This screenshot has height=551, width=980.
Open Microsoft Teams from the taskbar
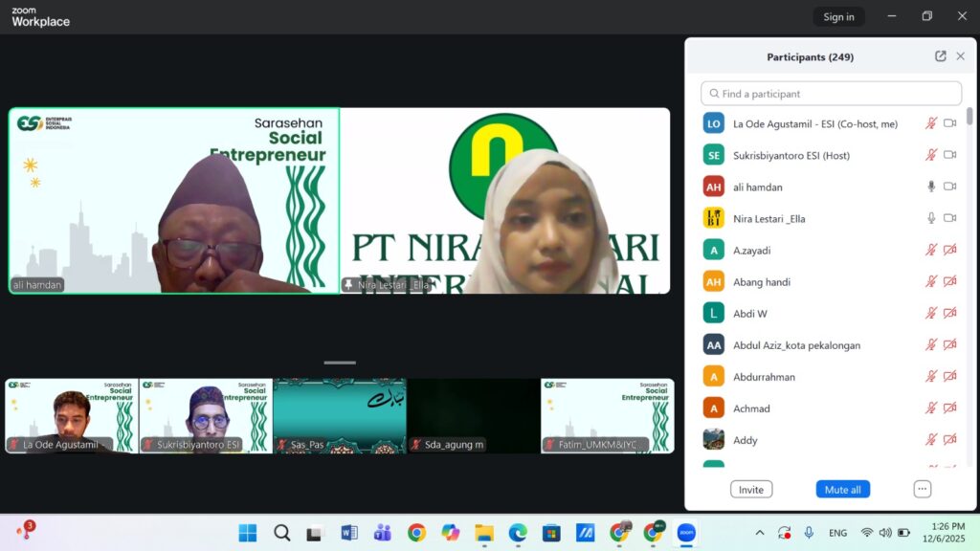[x=382, y=533]
